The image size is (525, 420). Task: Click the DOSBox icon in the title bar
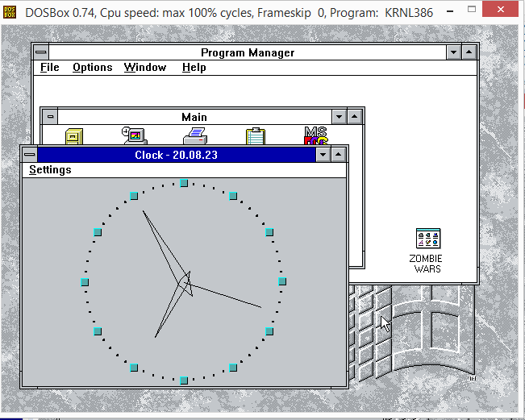click(10, 12)
